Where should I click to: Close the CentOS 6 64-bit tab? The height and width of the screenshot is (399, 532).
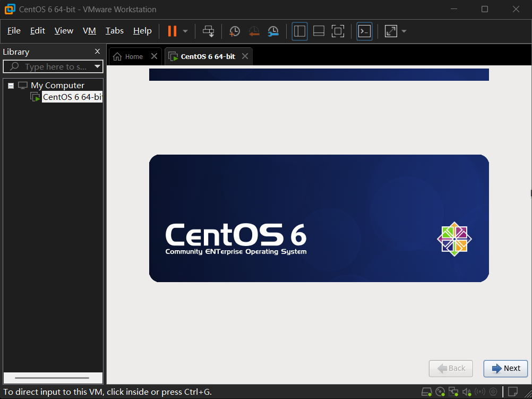[245, 56]
